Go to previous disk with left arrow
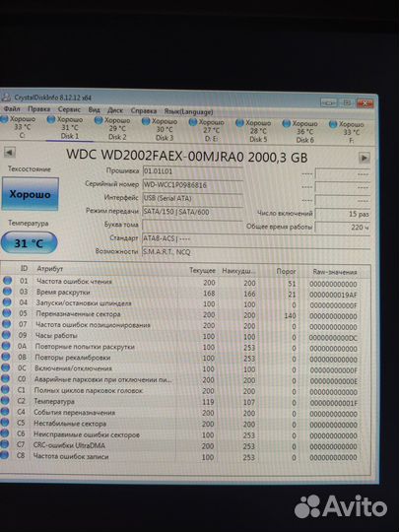 click(x=10, y=153)
